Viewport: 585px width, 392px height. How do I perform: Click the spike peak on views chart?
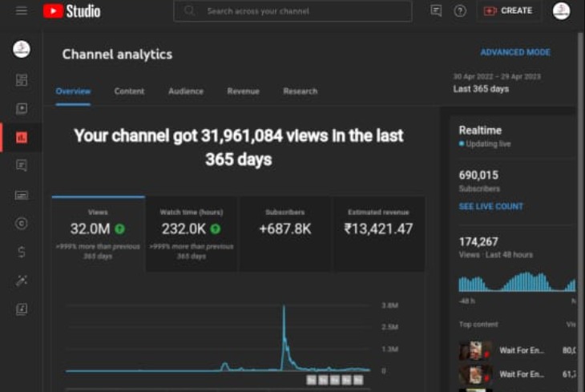(x=284, y=307)
